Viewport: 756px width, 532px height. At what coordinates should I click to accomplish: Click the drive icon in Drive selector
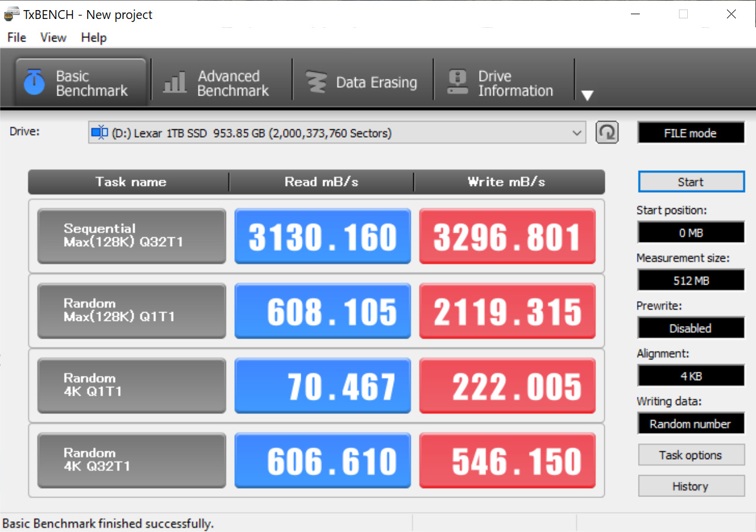pos(99,133)
